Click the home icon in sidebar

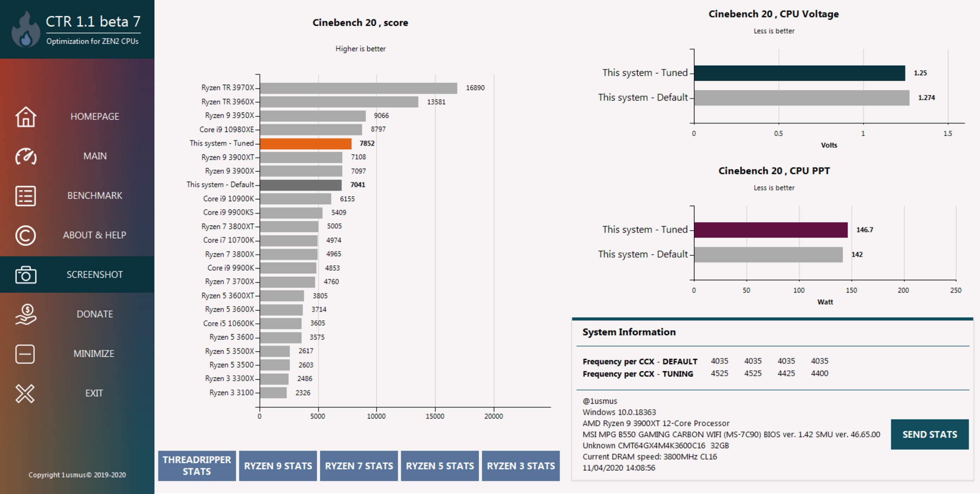click(x=25, y=116)
